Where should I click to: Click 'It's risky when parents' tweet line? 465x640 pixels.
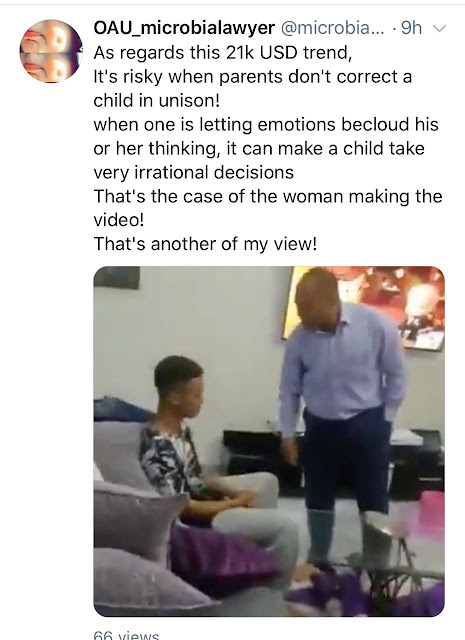(253, 77)
